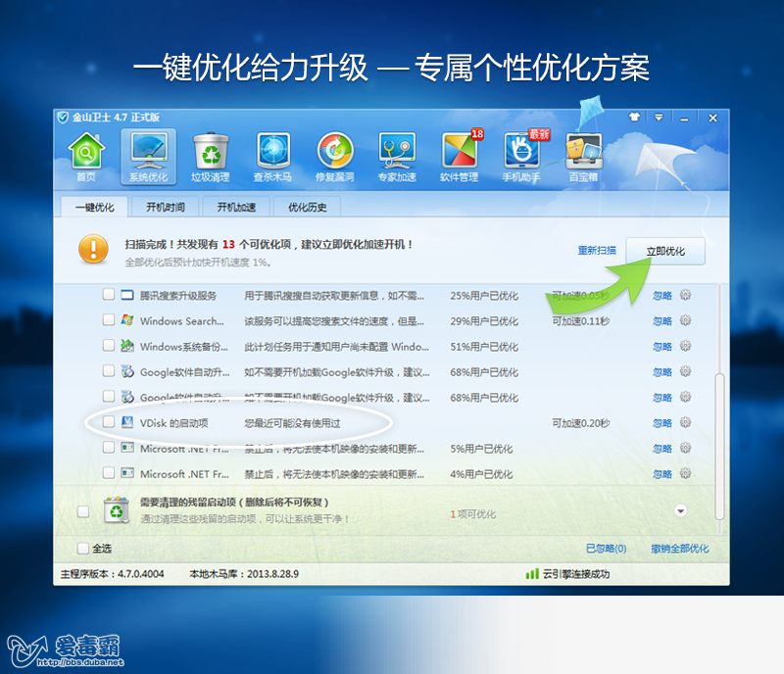The width and height of the screenshot is (784, 674).
Task: Open gear for .NET row with 5%用户已优化
Action: 685,448
